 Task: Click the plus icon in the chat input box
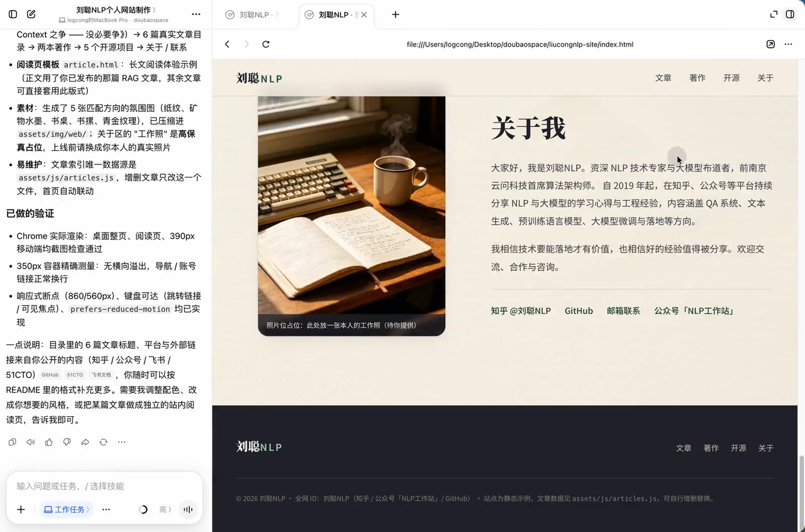pyautogui.click(x=21, y=509)
